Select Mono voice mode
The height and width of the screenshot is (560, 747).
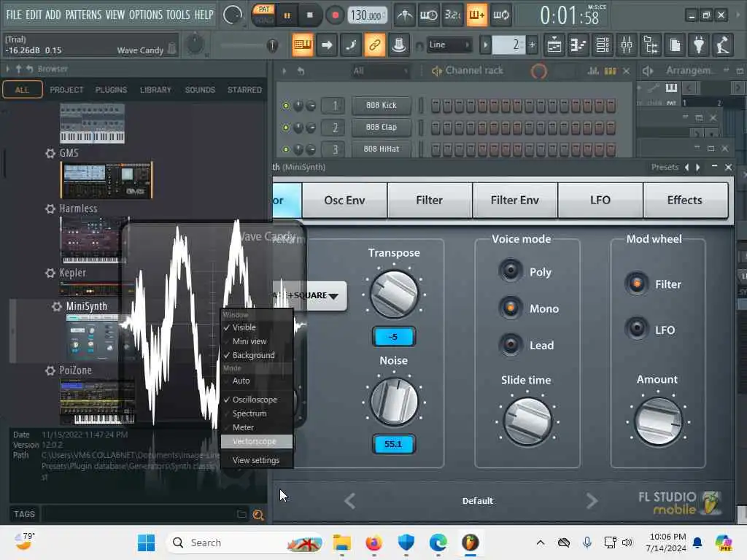click(x=510, y=308)
